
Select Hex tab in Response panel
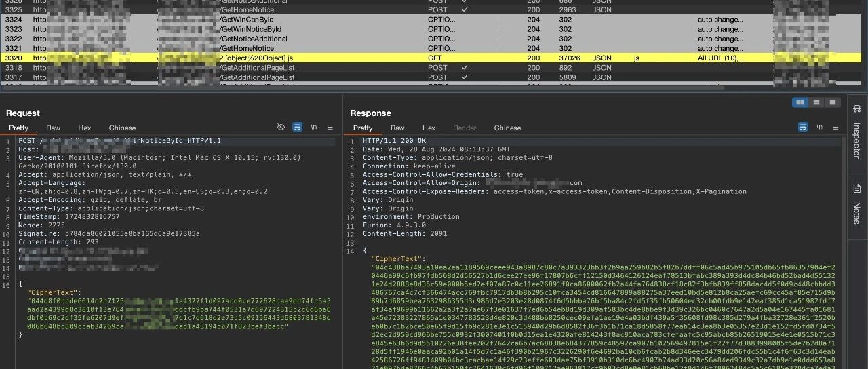coord(429,128)
